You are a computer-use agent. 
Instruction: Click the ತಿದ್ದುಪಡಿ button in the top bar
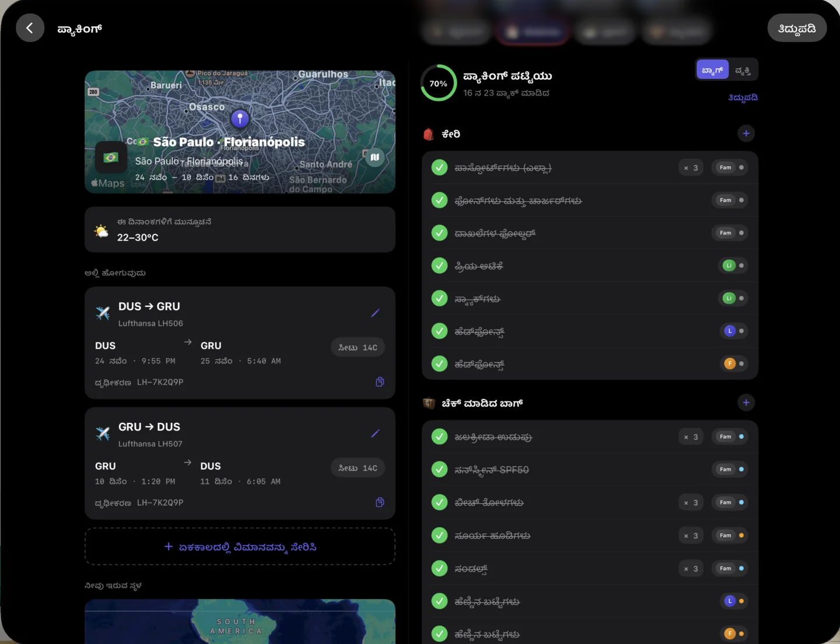click(797, 28)
